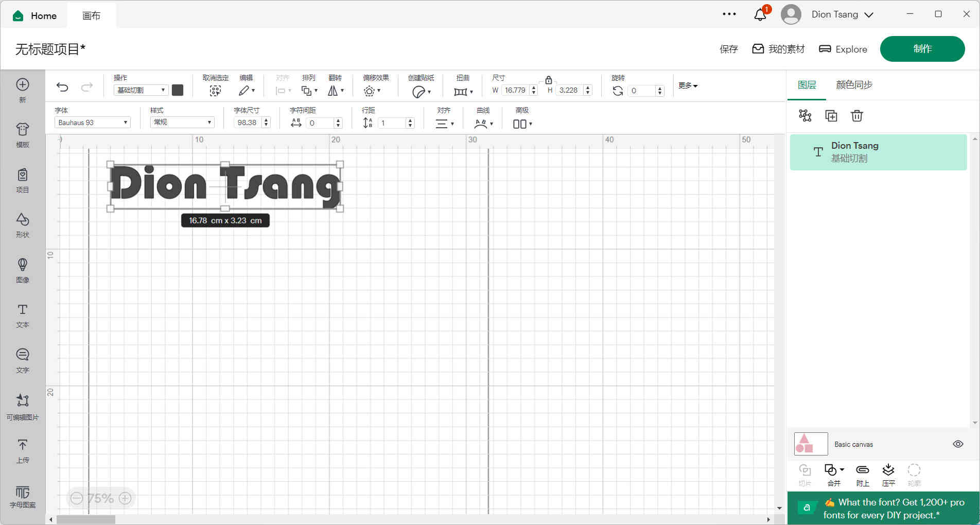Viewport: 980px width, 525px height.
Task: Zoom out with the minus icon
Action: pyautogui.click(x=77, y=498)
